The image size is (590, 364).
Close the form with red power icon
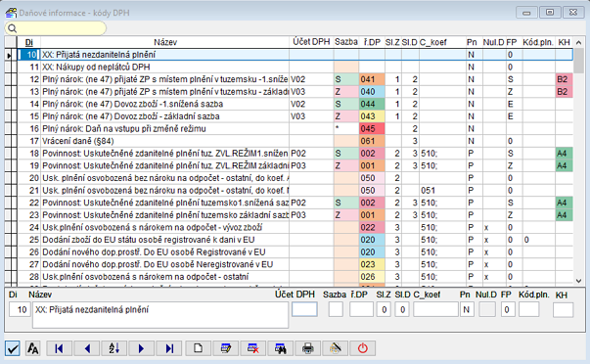click(363, 348)
